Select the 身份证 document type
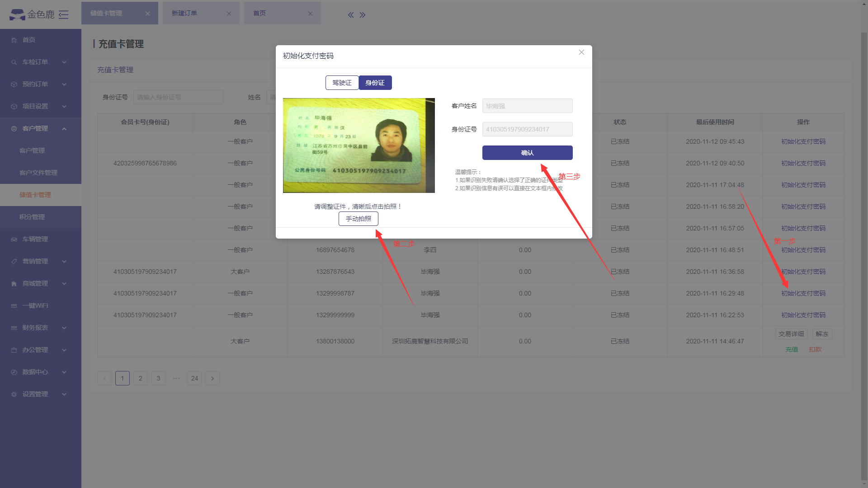 coord(375,83)
